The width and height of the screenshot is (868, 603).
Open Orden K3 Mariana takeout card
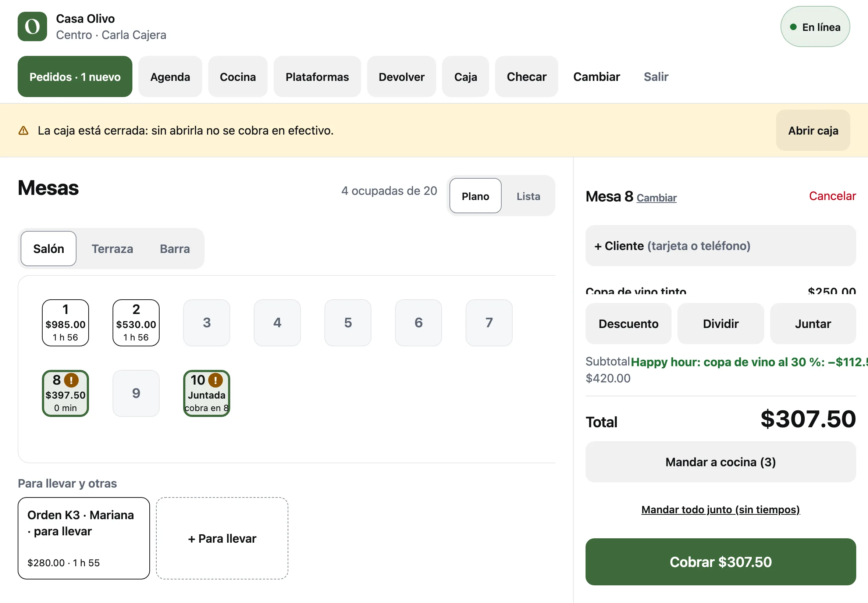(84, 538)
